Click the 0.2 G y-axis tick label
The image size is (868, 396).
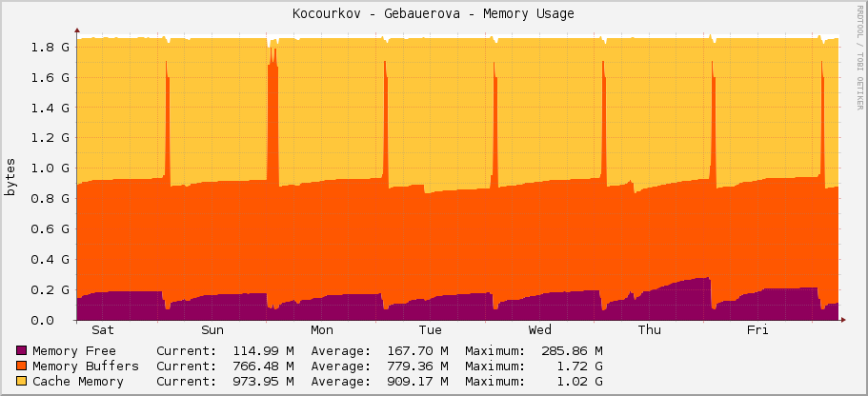point(50,289)
